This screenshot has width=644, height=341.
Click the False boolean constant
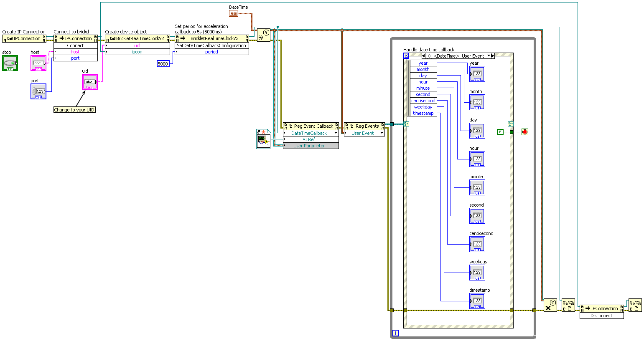point(500,132)
